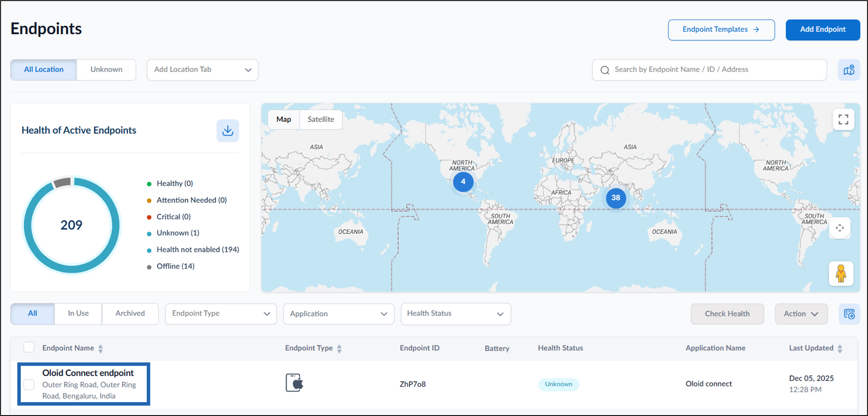Open the 4-endpoint cluster marker on map
This screenshot has height=416, width=868.
(463, 182)
